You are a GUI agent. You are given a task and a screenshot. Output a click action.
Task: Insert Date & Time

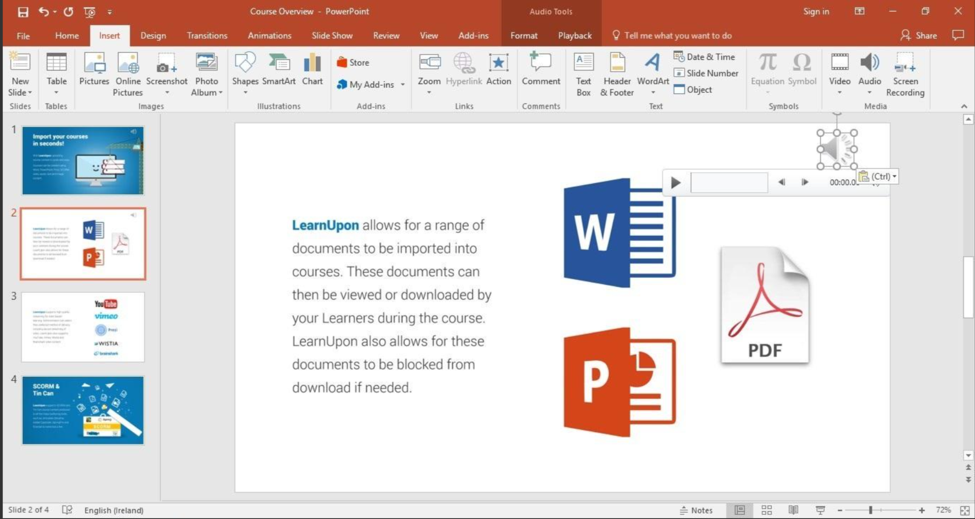click(705, 57)
